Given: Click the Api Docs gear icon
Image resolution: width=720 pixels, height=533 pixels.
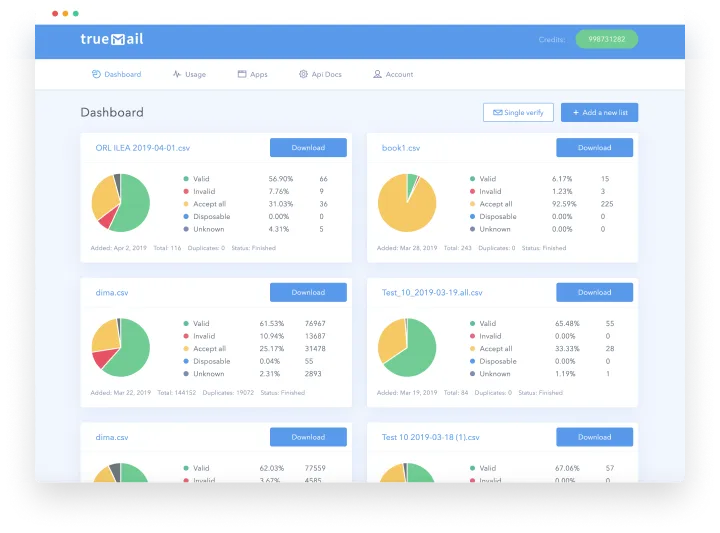Looking at the screenshot, I should pos(303,74).
